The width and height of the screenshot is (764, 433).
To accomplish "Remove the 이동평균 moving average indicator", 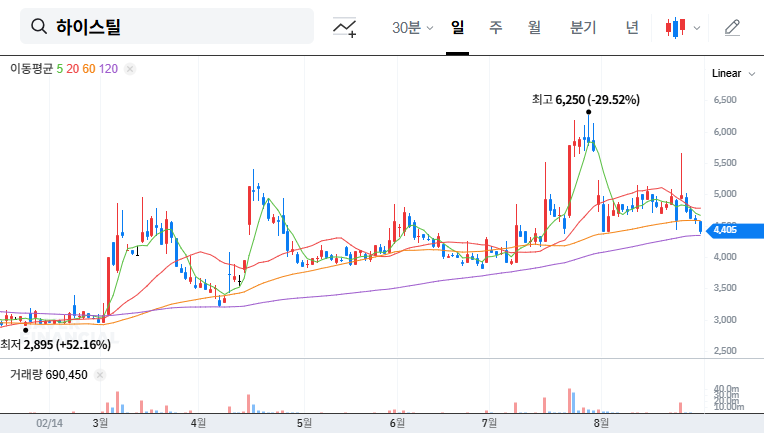I will 130,69.
